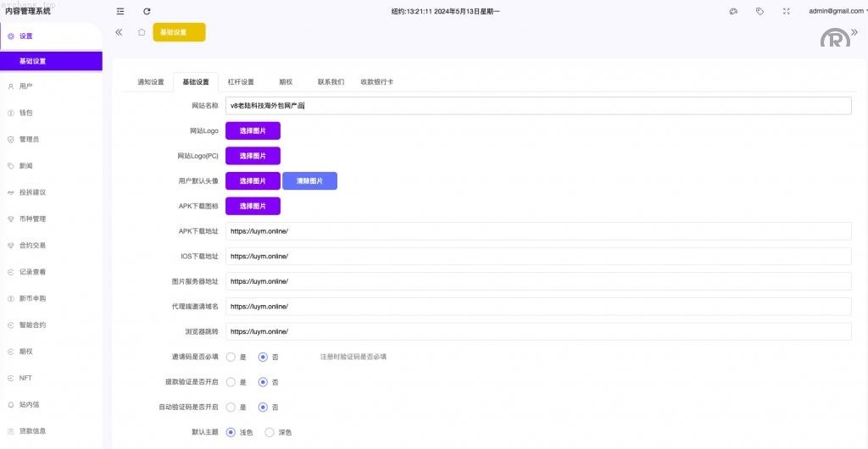Select 浅色 as the default theme
The image size is (868, 449).
point(231,432)
